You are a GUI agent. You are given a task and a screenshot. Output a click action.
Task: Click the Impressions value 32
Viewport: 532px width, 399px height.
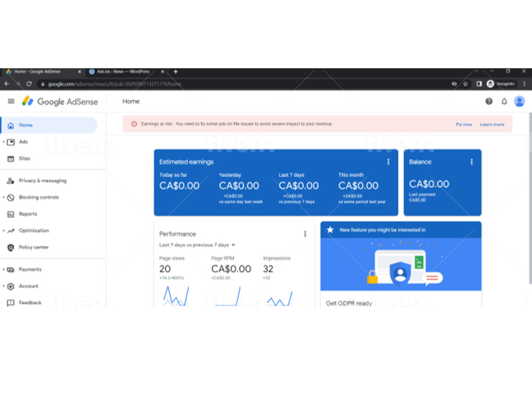268,269
